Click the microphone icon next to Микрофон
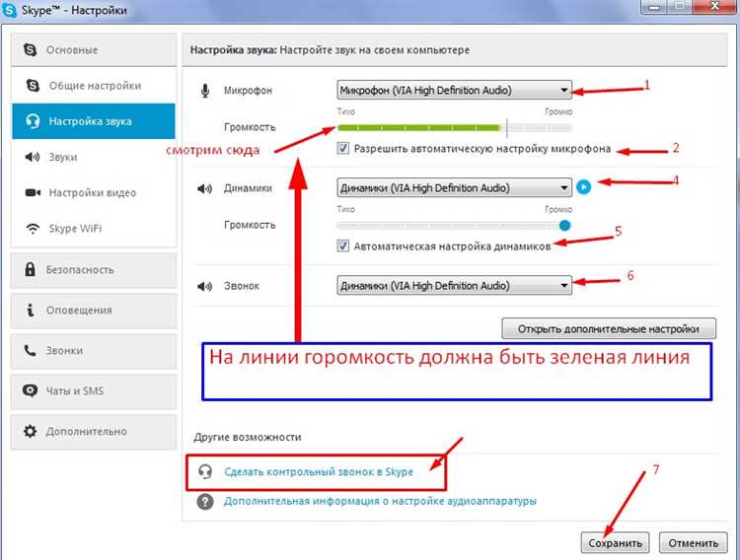The image size is (740, 560). tap(205, 91)
